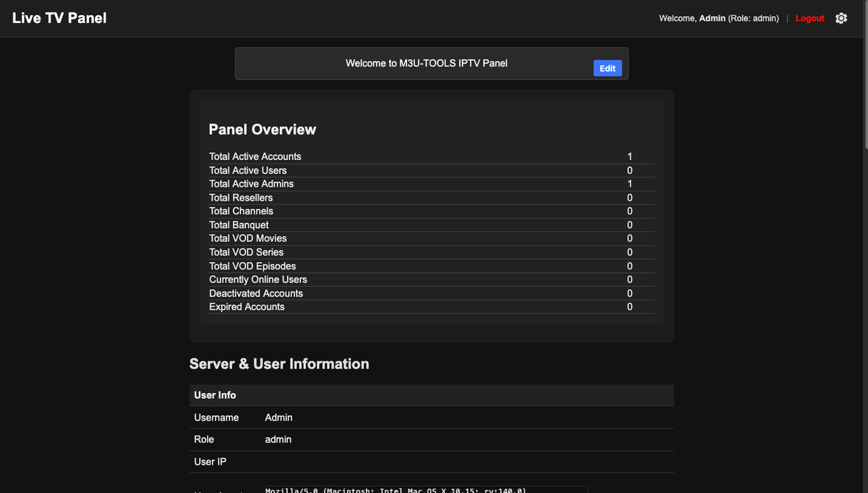The image size is (868, 493).
Task: Click the Live TV Panel header title
Action: pos(59,17)
